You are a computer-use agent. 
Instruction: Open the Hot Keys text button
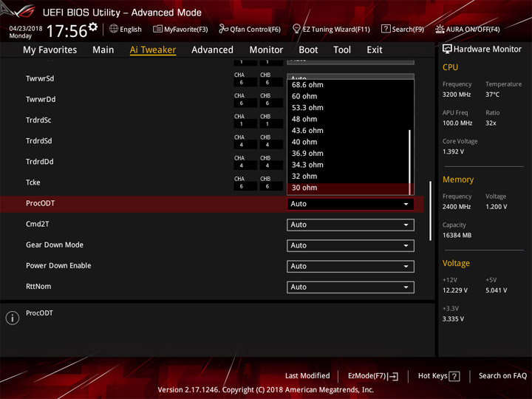click(x=432, y=376)
